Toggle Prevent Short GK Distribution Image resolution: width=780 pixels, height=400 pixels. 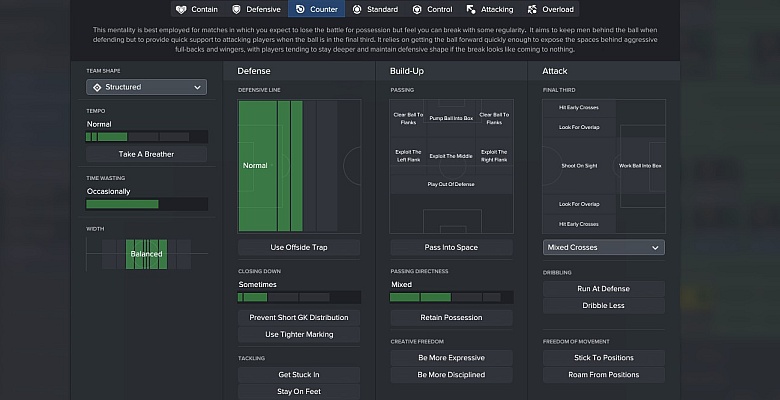point(299,317)
